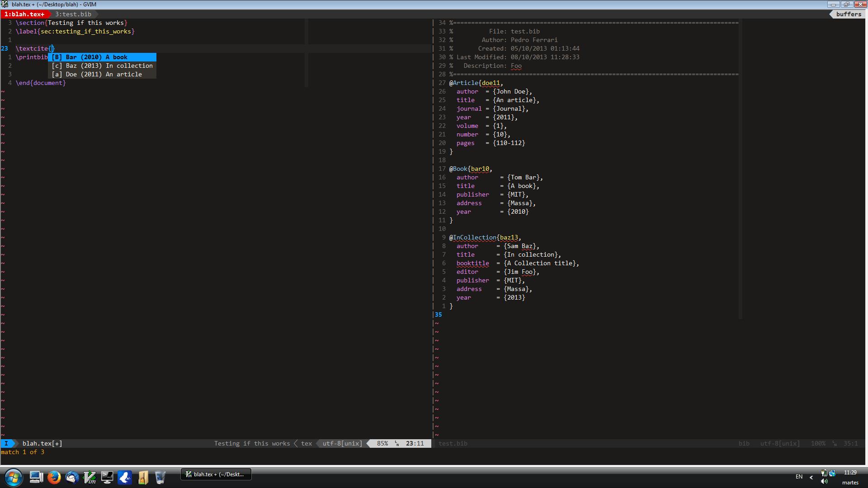
Task: Place cursor on the \printbib line
Action: tap(32, 57)
